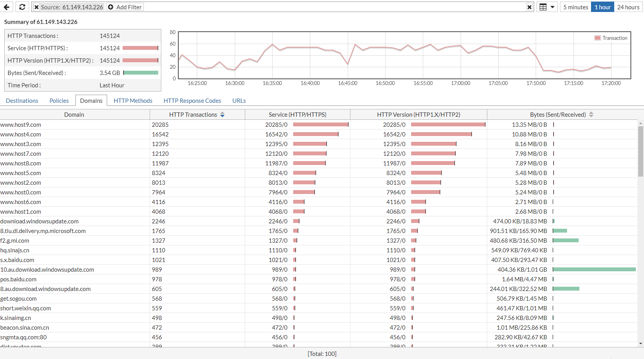Image resolution: width=644 pixels, height=359 pixels.
Task: Switch to the Domains tab
Action: [91, 100]
